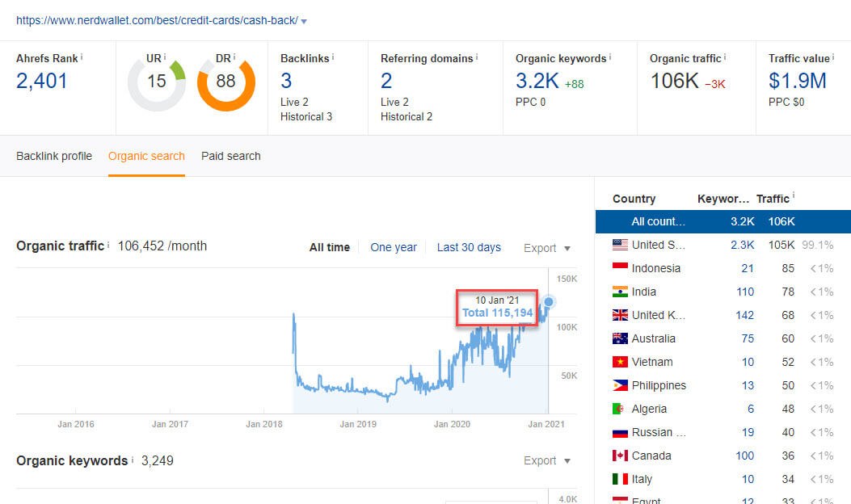Select the One year range

pyautogui.click(x=394, y=247)
